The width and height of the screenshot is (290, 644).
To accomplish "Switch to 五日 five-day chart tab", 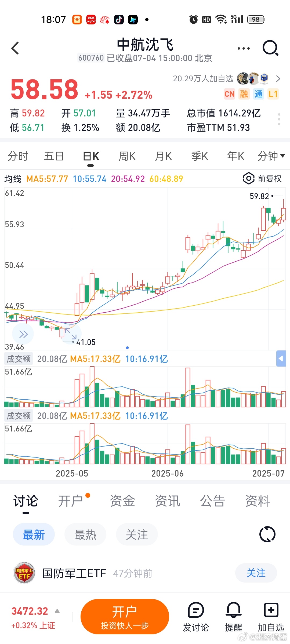I will coord(54,156).
